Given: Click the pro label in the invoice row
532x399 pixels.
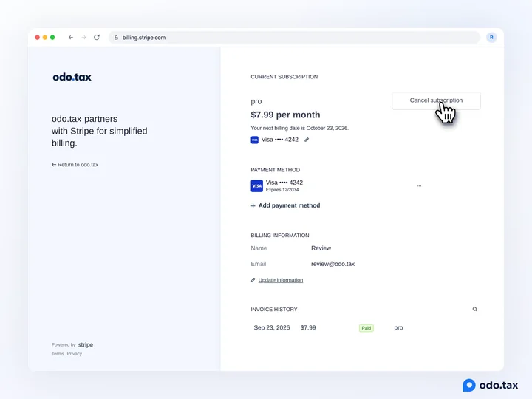Looking at the screenshot, I should point(398,328).
